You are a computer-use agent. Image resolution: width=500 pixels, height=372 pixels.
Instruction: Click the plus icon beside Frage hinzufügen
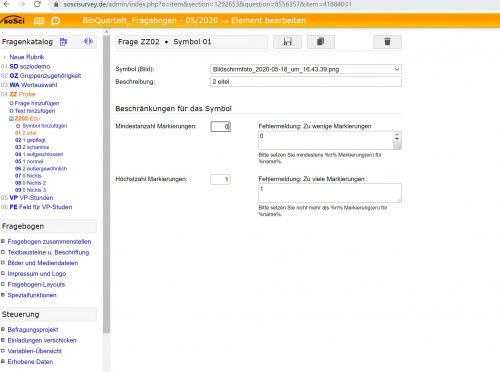(11, 103)
